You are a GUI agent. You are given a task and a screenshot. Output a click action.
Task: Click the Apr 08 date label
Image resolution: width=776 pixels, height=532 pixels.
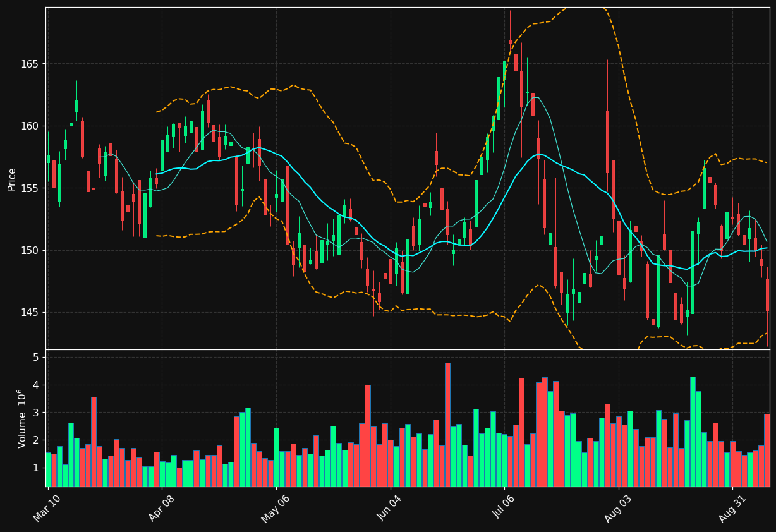pos(161,508)
